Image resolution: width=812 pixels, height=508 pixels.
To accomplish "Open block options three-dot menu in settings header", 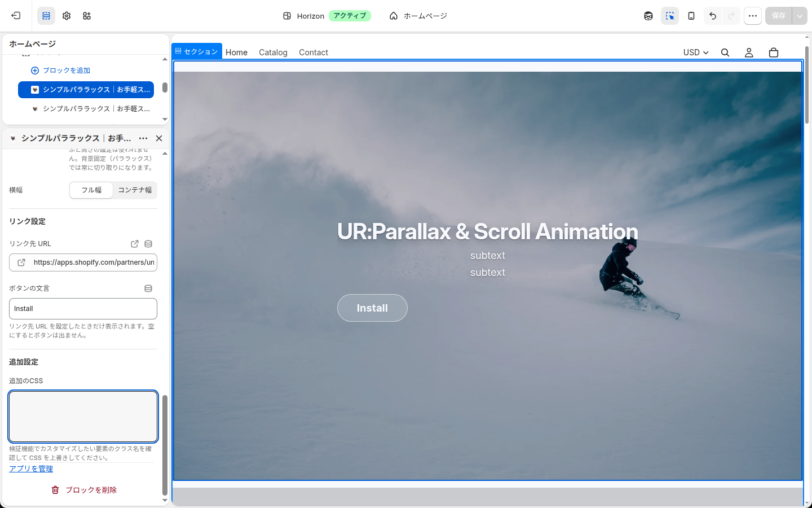I will pyautogui.click(x=143, y=138).
